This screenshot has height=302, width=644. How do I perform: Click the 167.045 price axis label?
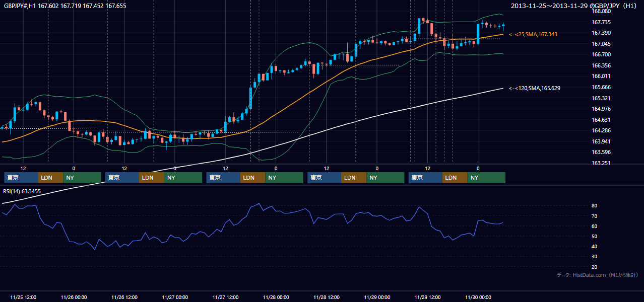[601, 44]
